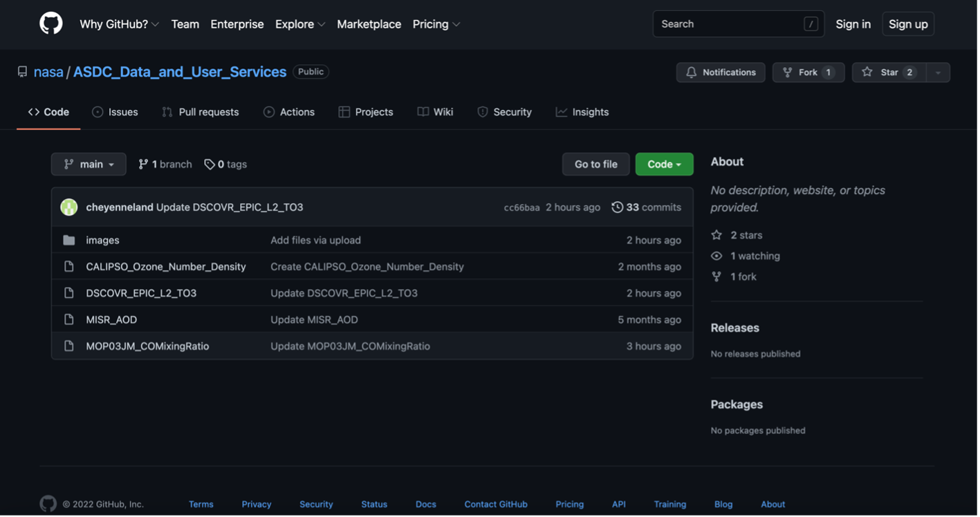Focus the Search input field
Screen dimensions: 980x517
point(739,23)
